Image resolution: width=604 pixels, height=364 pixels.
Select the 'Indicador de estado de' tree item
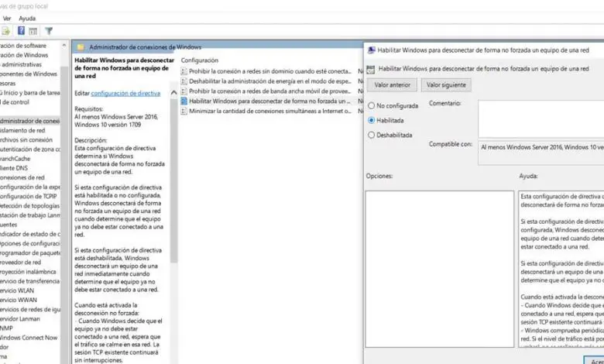tap(29, 234)
